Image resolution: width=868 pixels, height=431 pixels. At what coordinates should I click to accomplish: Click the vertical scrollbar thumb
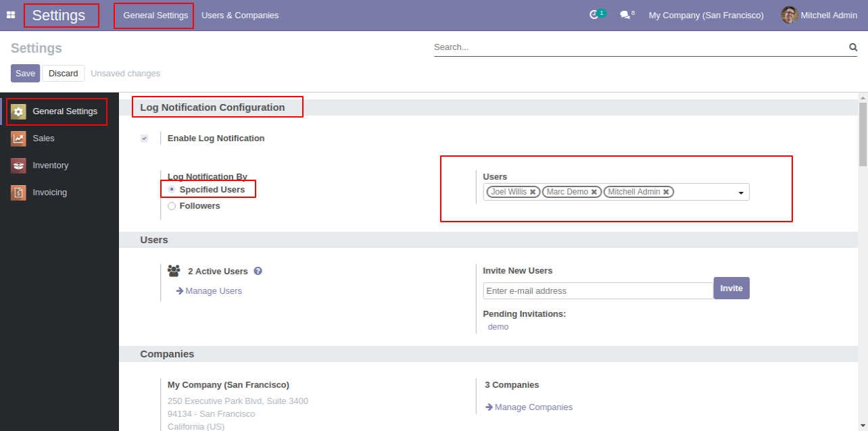tap(863, 134)
